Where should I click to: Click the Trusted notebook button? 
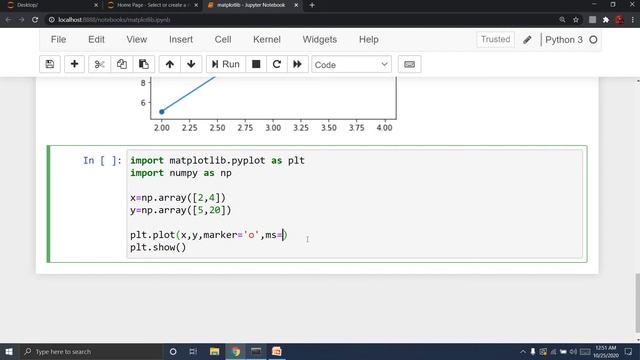click(496, 40)
